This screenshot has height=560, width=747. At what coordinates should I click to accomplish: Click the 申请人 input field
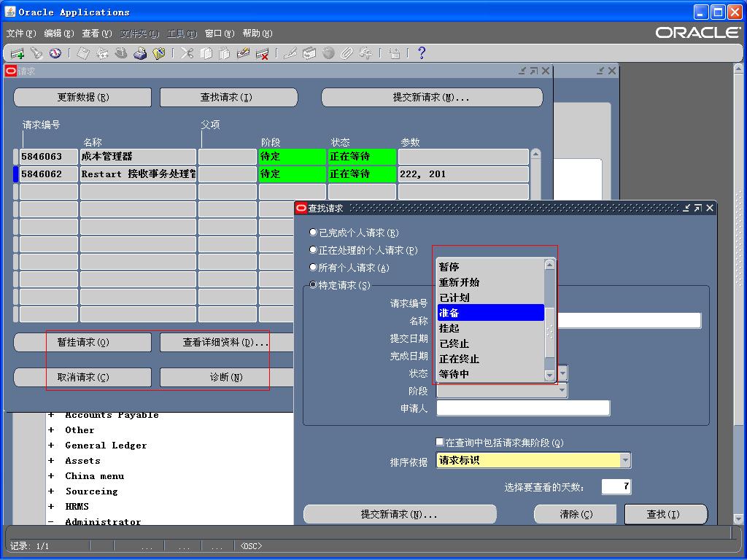(x=523, y=408)
